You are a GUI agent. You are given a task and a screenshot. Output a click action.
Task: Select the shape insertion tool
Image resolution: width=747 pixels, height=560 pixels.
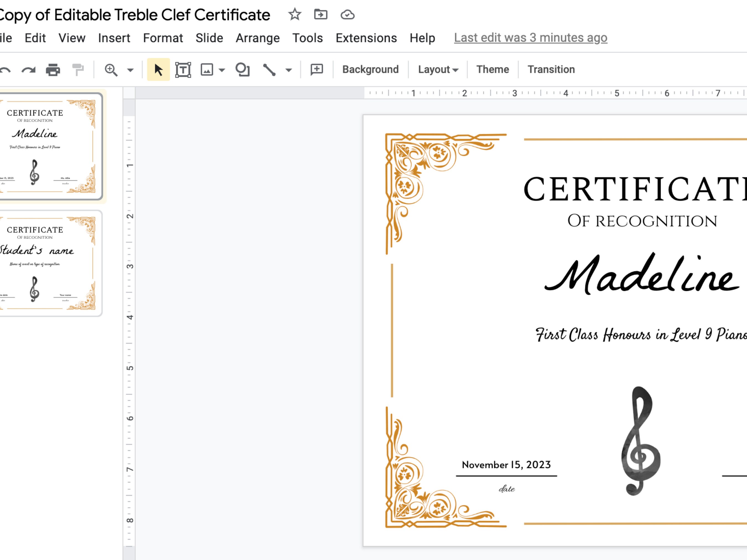point(242,69)
